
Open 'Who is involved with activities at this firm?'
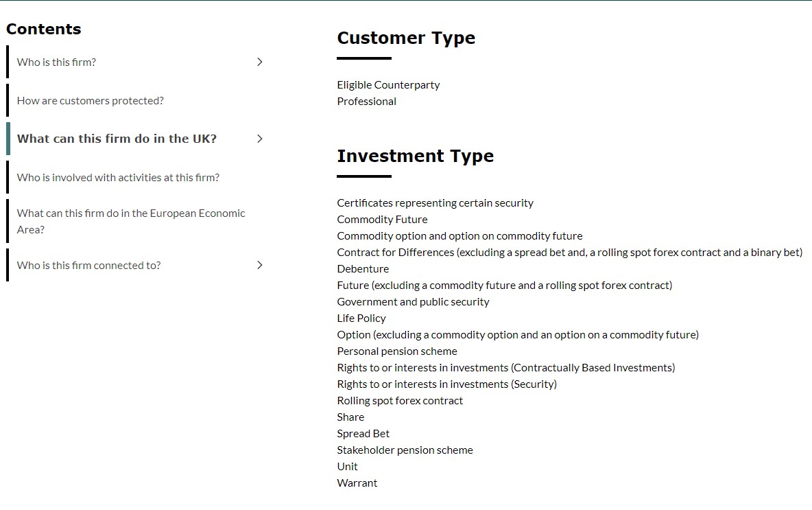click(x=118, y=178)
